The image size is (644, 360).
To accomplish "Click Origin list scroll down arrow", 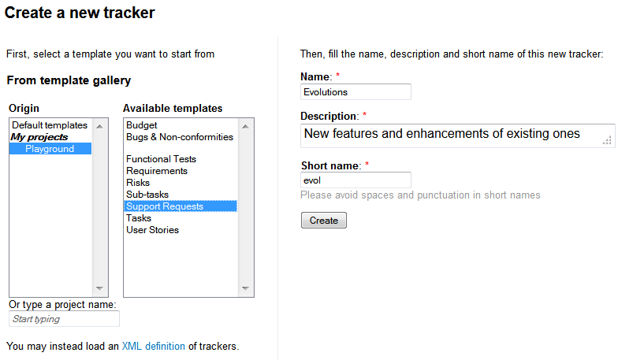I will tap(100, 288).
